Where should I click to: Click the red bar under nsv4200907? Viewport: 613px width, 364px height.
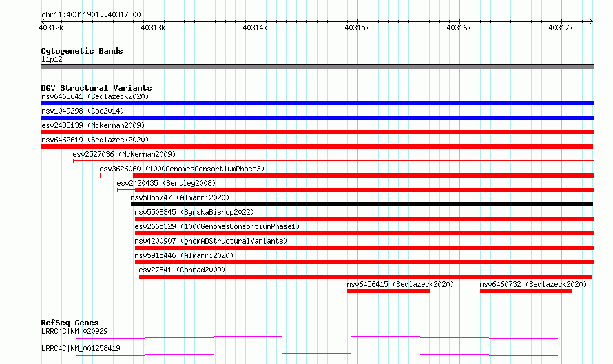[364, 248]
